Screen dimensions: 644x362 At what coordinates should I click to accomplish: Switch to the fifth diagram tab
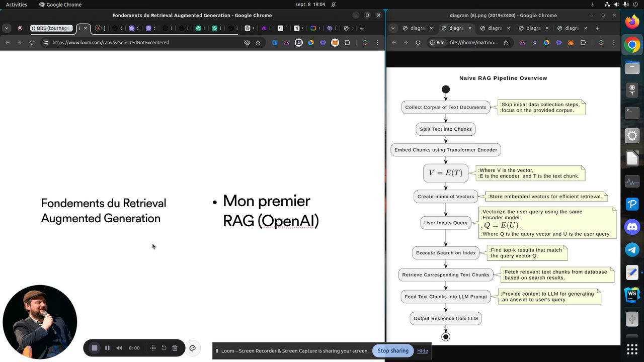573,28
